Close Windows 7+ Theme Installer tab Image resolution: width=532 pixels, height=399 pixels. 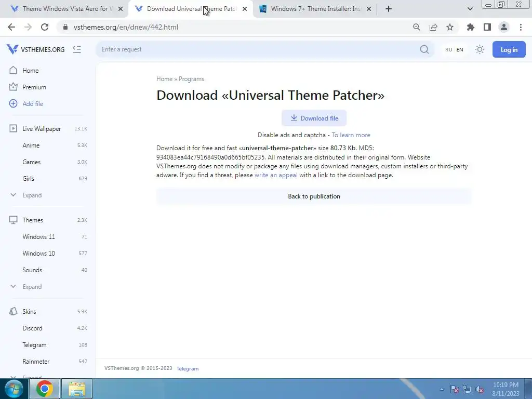point(369,9)
